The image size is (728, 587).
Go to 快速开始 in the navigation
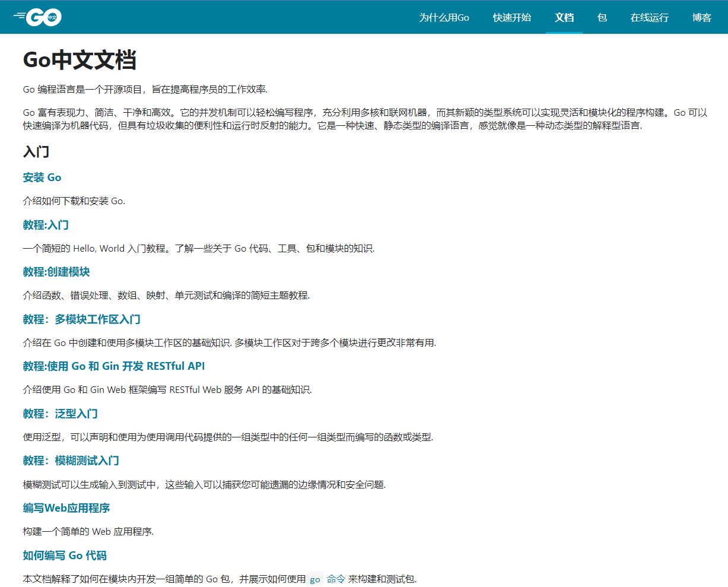pos(512,17)
